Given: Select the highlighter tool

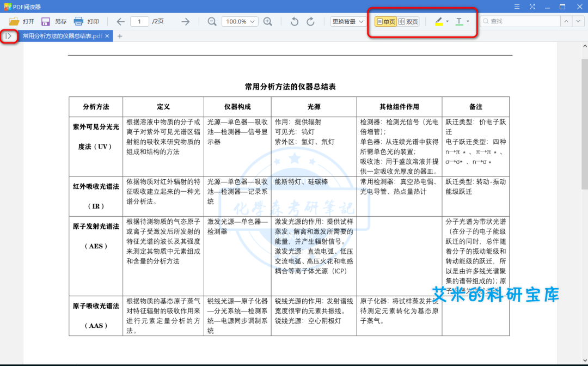Looking at the screenshot, I should (x=438, y=21).
